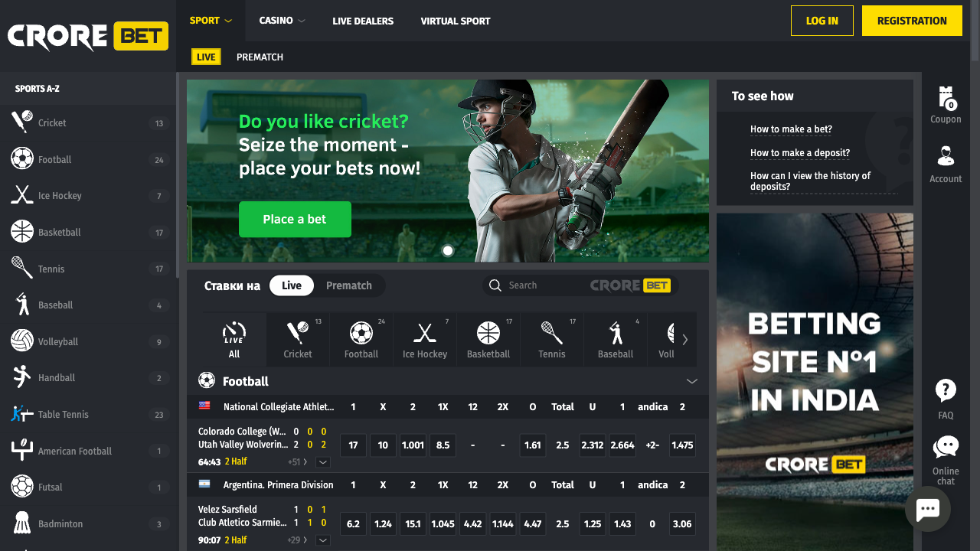The height and width of the screenshot is (551, 980).
Task: Open Table Tennis in the sidebar
Action: [88, 414]
